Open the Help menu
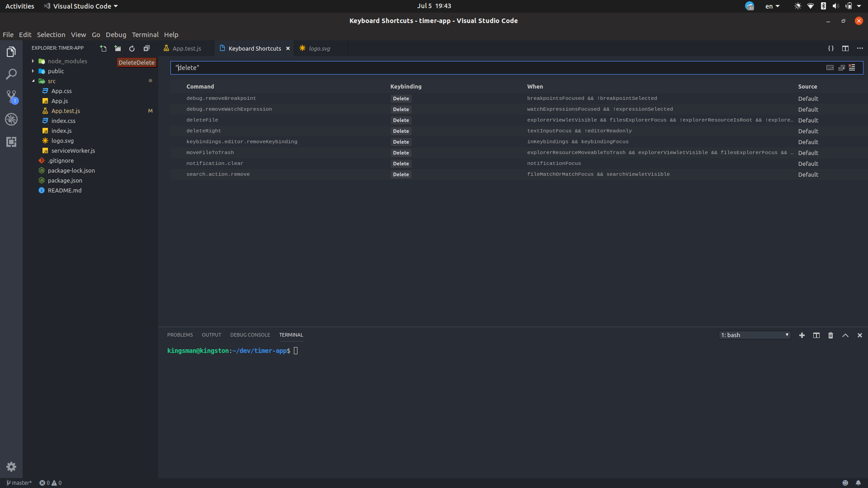The height and width of the screenshot is (488, 868). pyautogui.click(x=171, y=35)
